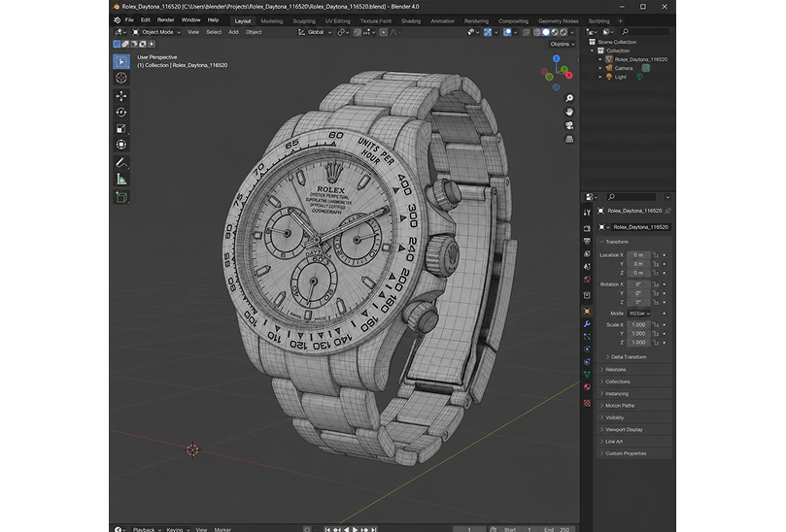Jump to the timeline end frame

pos(374,529)
